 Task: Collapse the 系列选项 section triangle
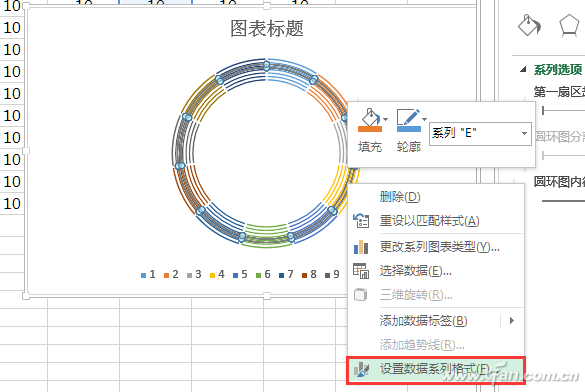pos(523,69)
